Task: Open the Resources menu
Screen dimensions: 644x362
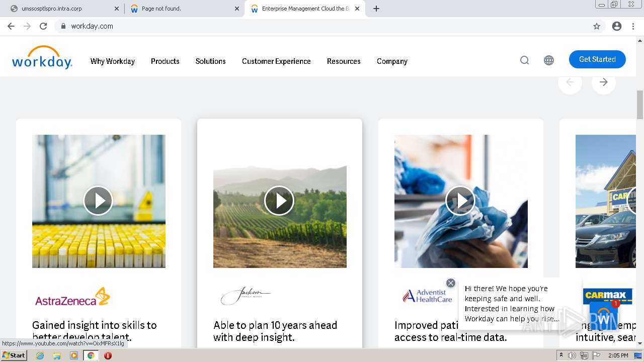Action: pyautogui.click(x=344, y=61)
